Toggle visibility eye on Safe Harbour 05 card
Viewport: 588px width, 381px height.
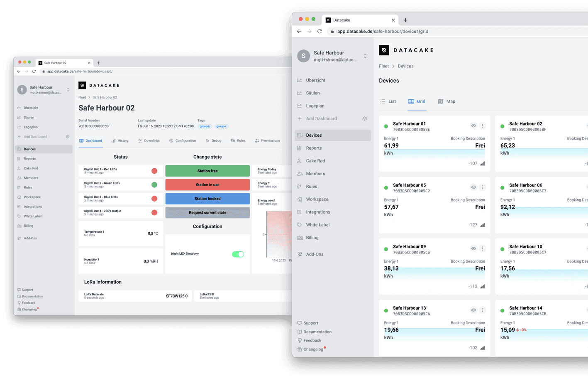473,187
